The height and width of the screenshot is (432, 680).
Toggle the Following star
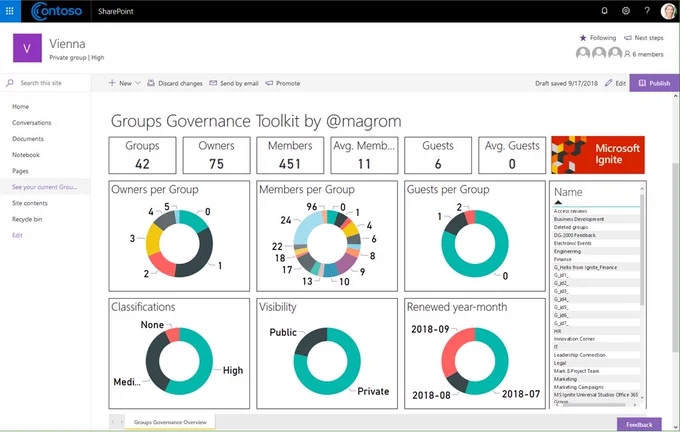583,38
